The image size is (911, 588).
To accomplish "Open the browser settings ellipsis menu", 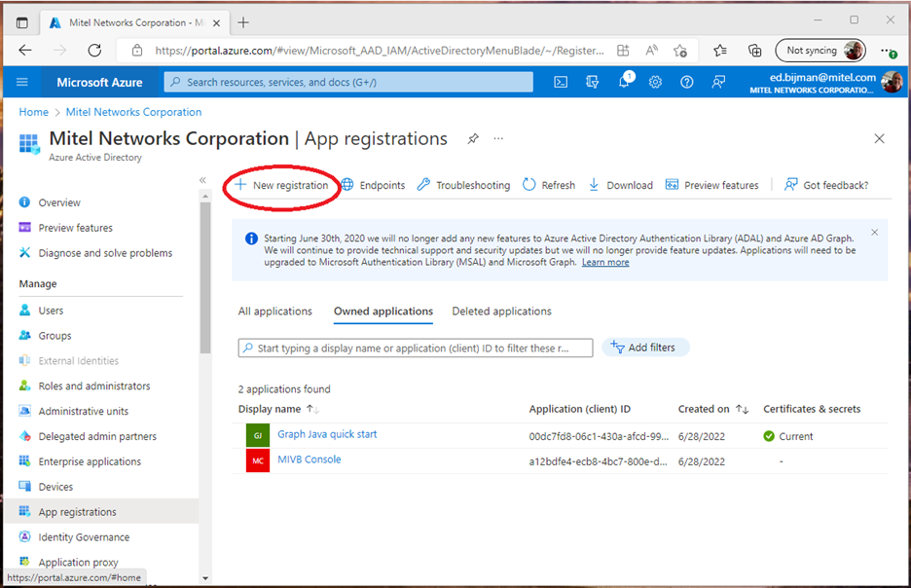I will 884,50.
